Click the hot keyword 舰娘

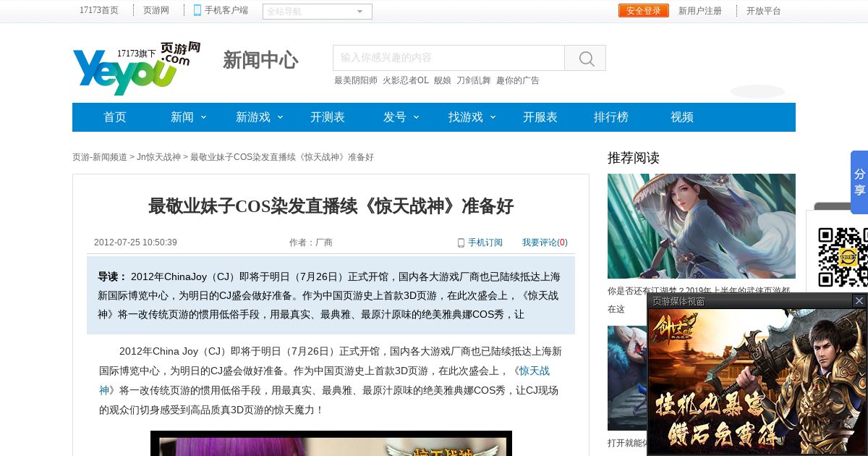click(443, 80)
